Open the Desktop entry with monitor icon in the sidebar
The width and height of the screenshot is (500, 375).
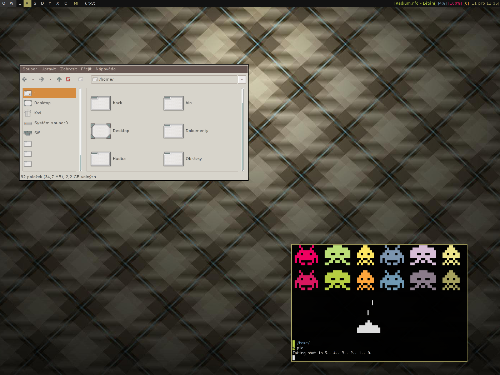(x=49, y=103)
